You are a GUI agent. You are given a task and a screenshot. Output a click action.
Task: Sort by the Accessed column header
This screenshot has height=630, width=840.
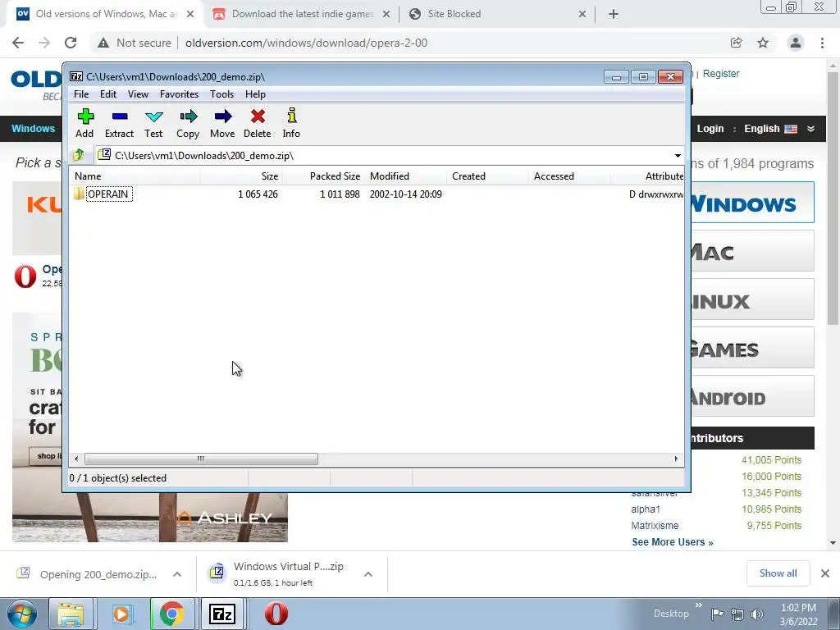pyautogui.click(x=569, y=176)
